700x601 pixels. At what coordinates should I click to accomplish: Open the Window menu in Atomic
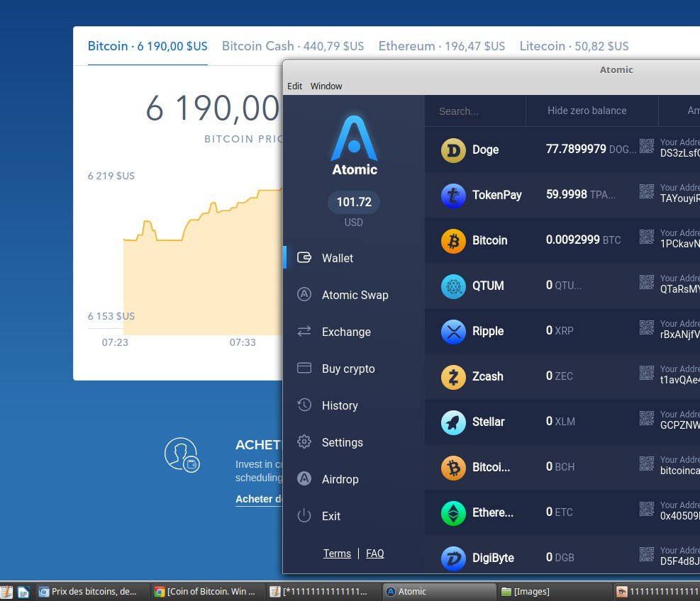[326, 86]
